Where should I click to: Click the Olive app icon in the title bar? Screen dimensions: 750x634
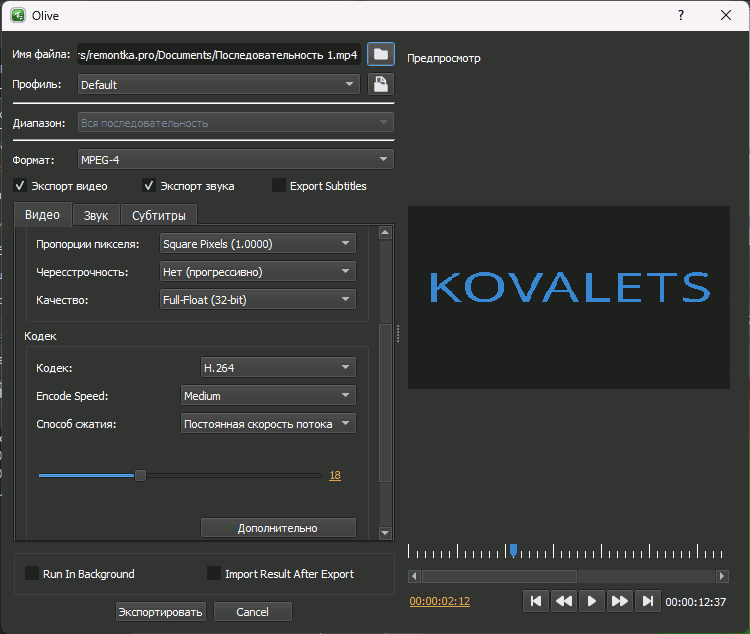pyautogui.click(x=18, y=15)
